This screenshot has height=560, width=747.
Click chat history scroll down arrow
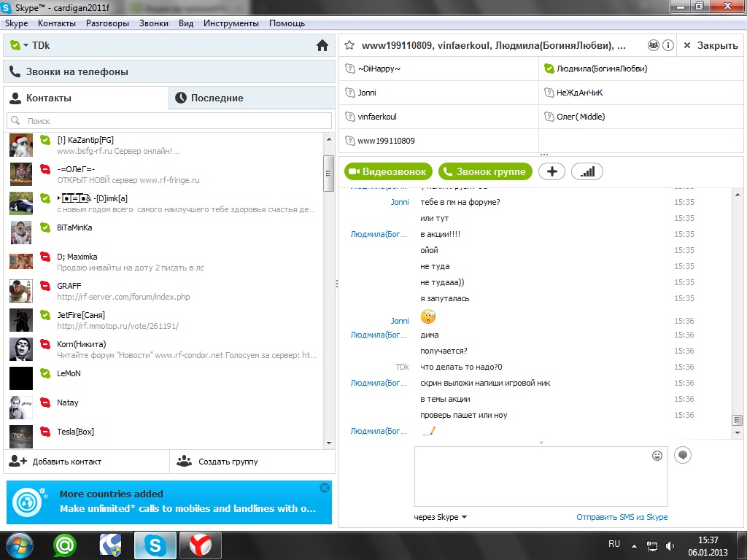coord(737,432)
